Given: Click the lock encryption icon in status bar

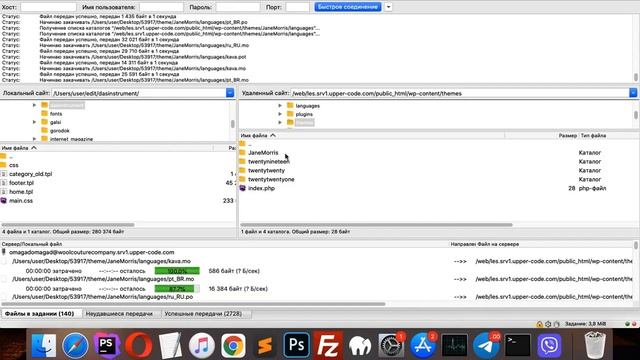Looking at the screenshot, I should pos(540,324).
